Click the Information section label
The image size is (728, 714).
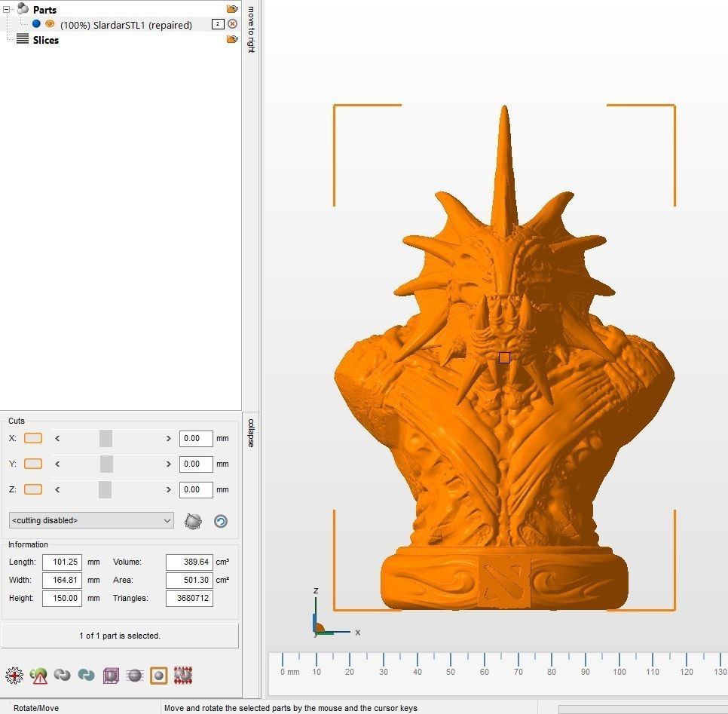[28, 544]
